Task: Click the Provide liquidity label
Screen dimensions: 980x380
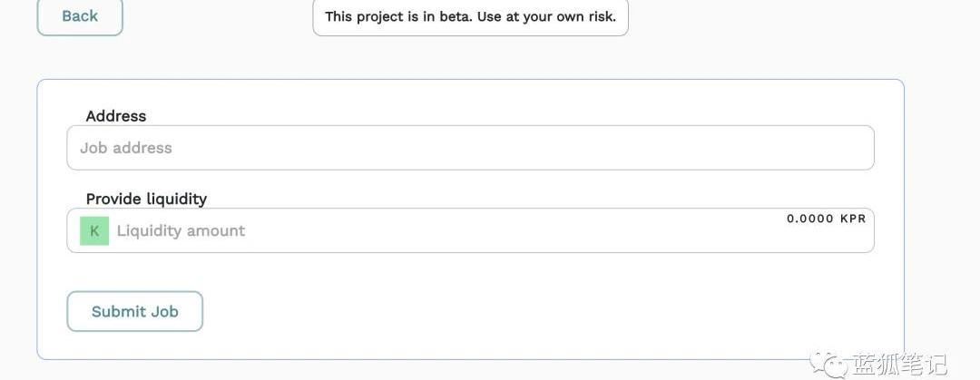Action: [146, 199]
